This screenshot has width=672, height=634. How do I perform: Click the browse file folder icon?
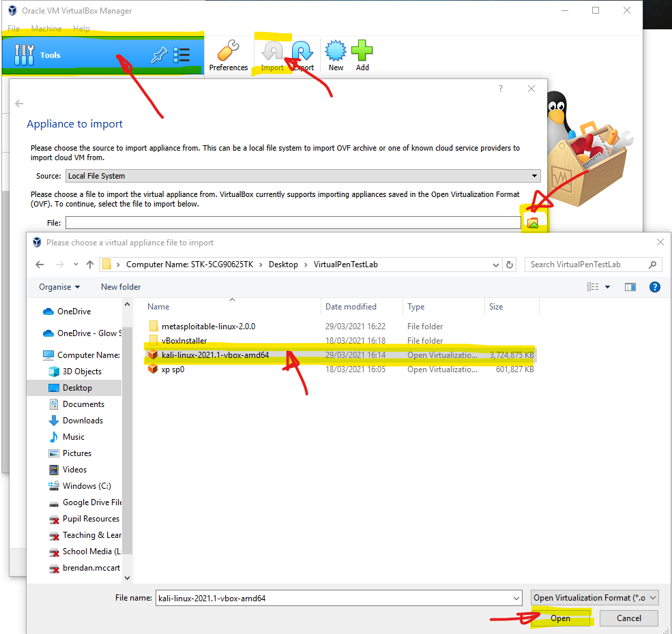point(533,223)
